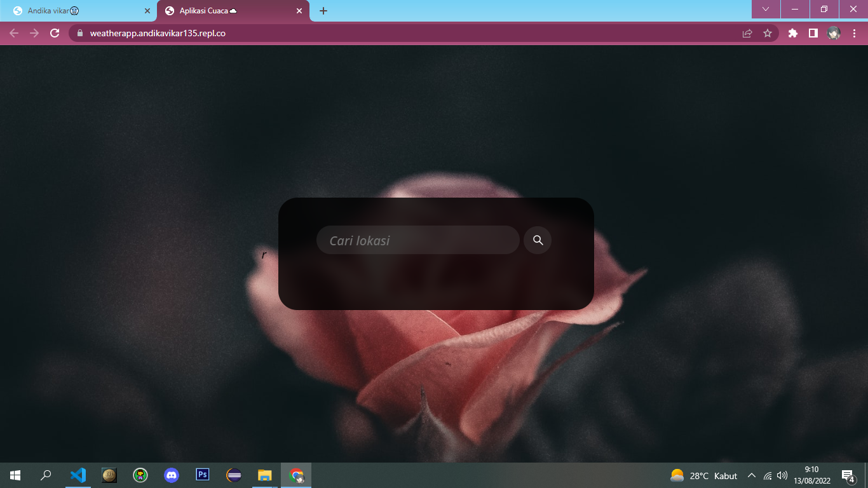Viewport: 868px width, 488px height.
Task: Open a new browser tab
Action: pos(323,11)
